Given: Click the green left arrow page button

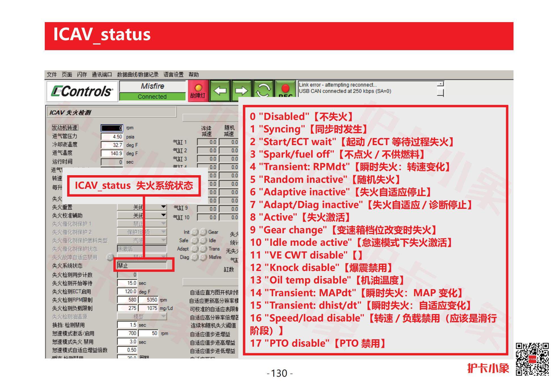Looking at the screenshot, I should 220,91.
